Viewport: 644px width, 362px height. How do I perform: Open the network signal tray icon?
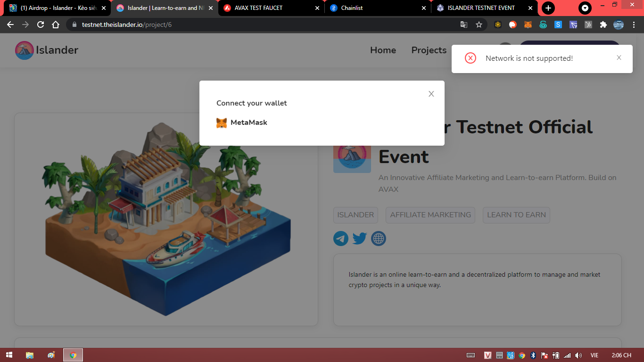pyautogui.click(x=567, y=355)
